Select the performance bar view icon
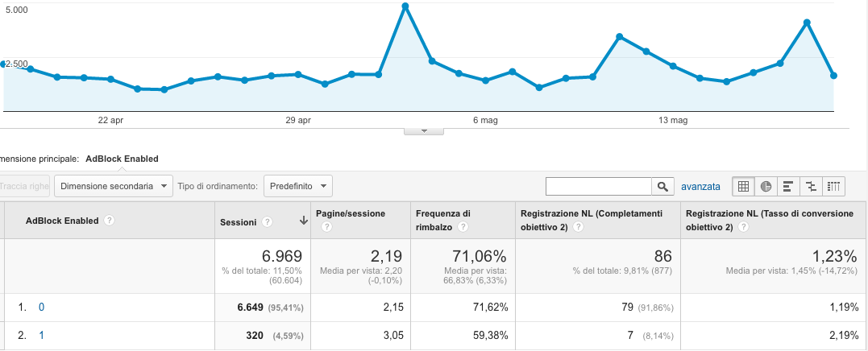 click(x=788, y=187)
